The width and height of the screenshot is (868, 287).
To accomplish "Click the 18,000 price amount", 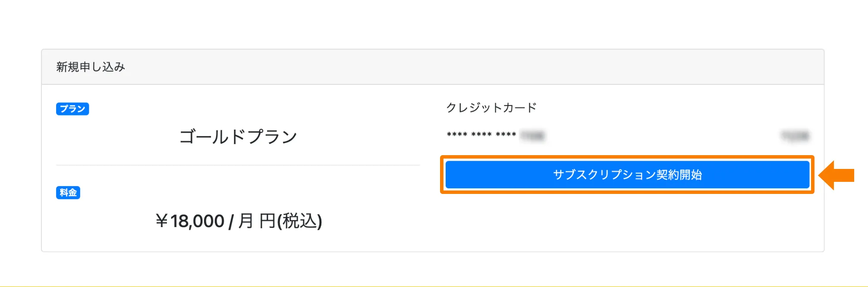I will pos(197,221).
